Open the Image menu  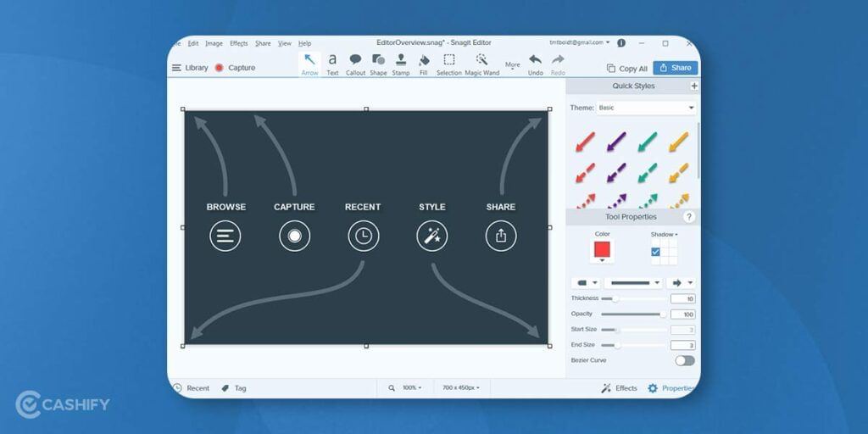(x=214, y=43)
